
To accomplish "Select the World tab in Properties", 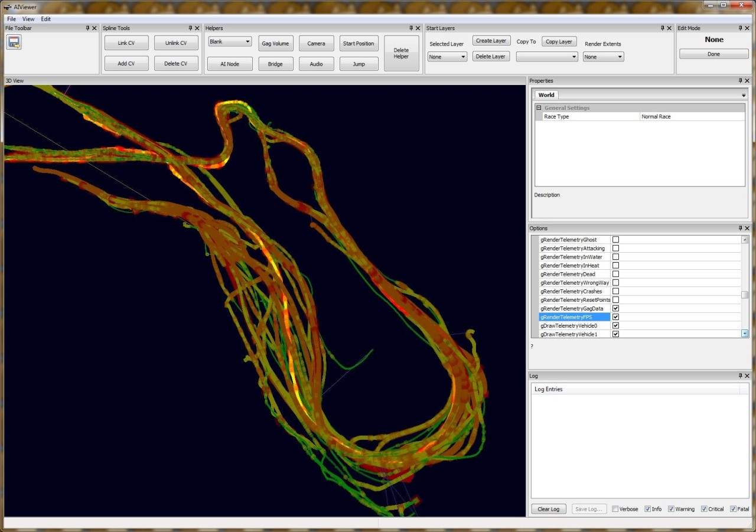I will tap(546, 95).
